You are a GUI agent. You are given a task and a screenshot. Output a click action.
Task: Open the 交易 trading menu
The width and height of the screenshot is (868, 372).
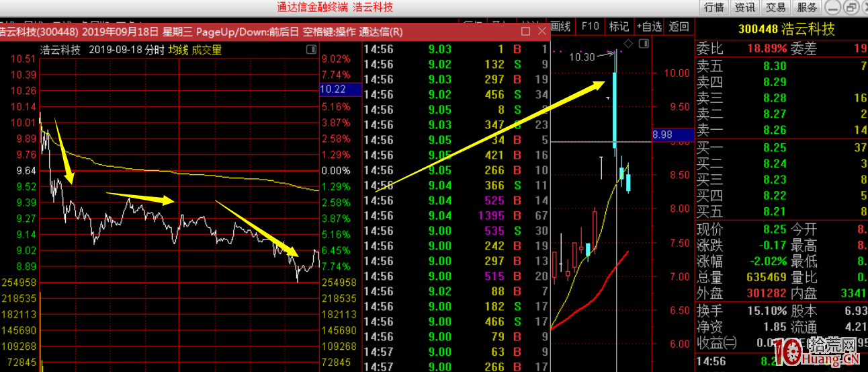click(x=776, y=7)
